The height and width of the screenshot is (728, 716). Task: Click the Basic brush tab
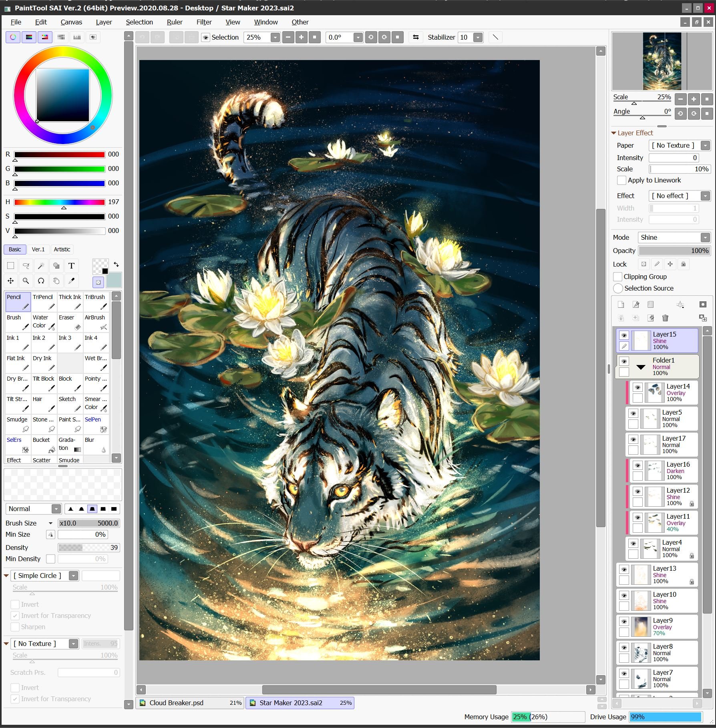click(15, 249)
